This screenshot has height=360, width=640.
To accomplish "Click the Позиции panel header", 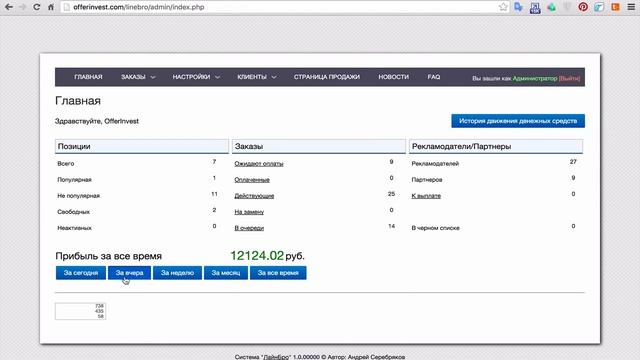I will click(142, 146).
